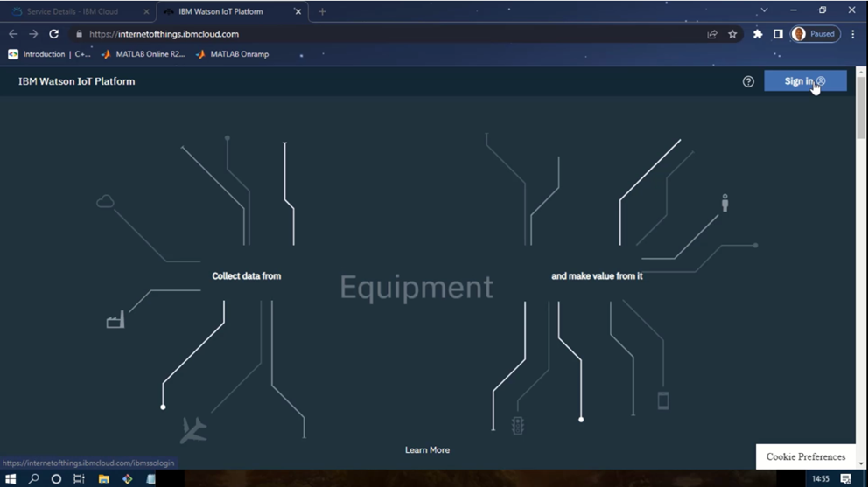Go back to previous page
This screenshot has width=868, height=487.
pos(13,34)
